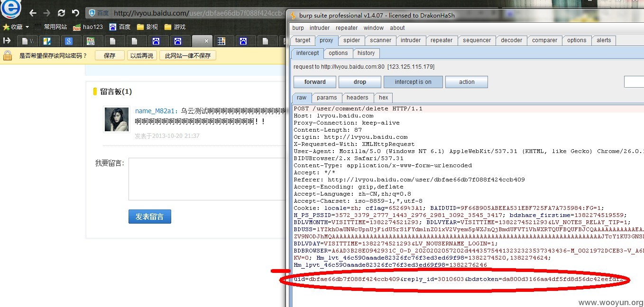The width and height of the screenshot is (644, 307).
Task: Close the active browser tab
Action: coord(206,41)
